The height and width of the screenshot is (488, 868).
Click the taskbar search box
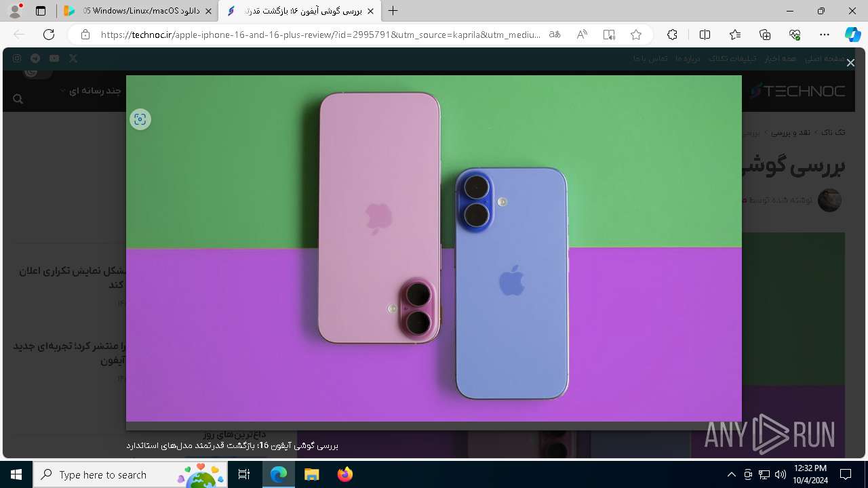pyautogui.click(x=130, y=474)
